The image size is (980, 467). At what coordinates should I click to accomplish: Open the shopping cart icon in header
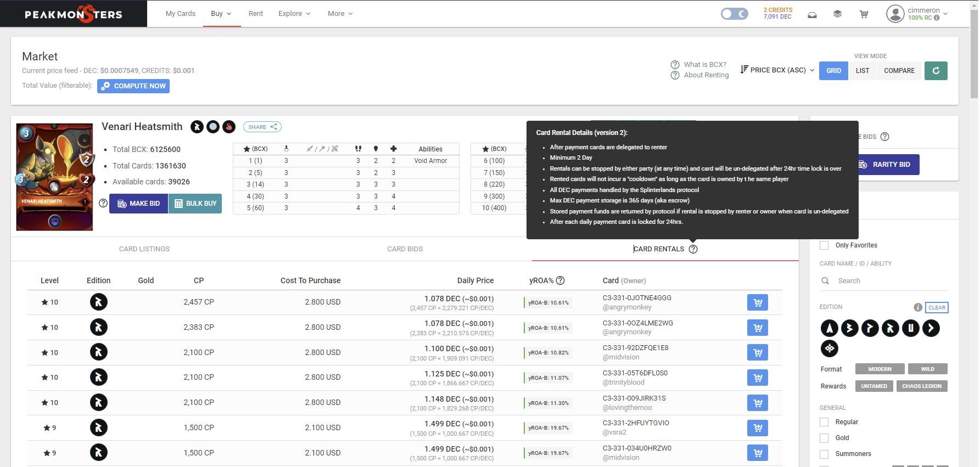click(864, 14)
